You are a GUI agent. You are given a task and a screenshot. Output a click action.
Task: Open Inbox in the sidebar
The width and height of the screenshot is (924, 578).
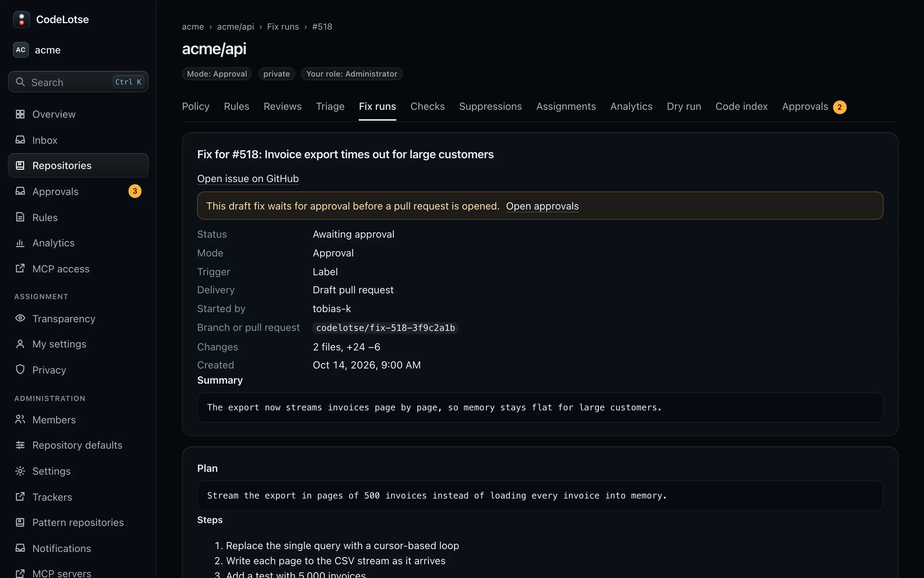coord(78,140)
